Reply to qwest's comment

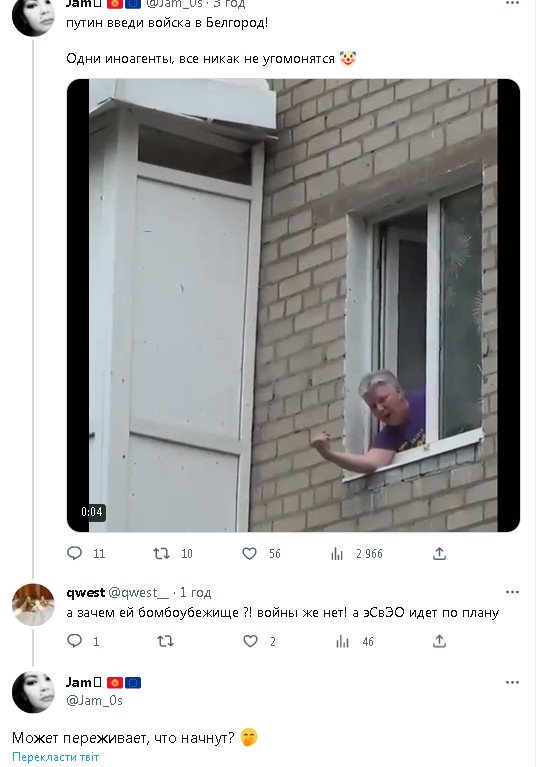(74, 641)
